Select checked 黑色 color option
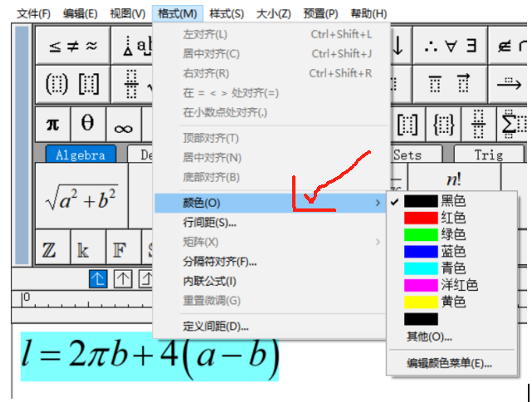The image size is (532, 402). [x=452, y=201]
